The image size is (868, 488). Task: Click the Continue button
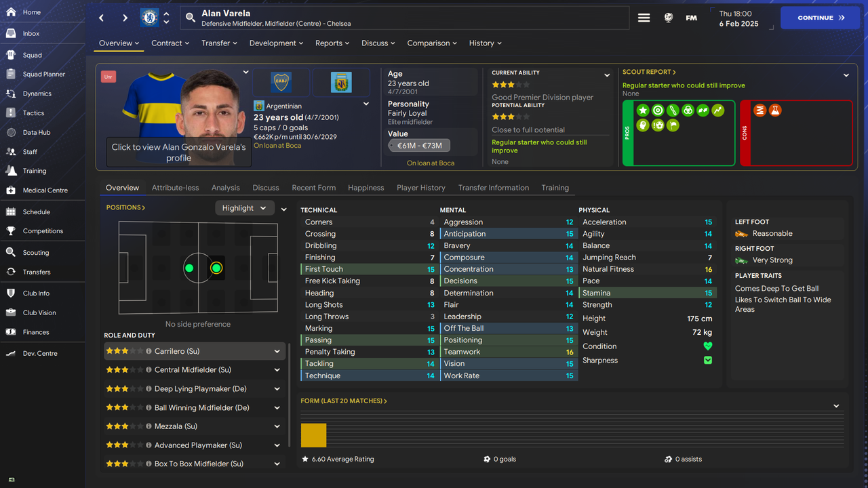pos(821,18)
